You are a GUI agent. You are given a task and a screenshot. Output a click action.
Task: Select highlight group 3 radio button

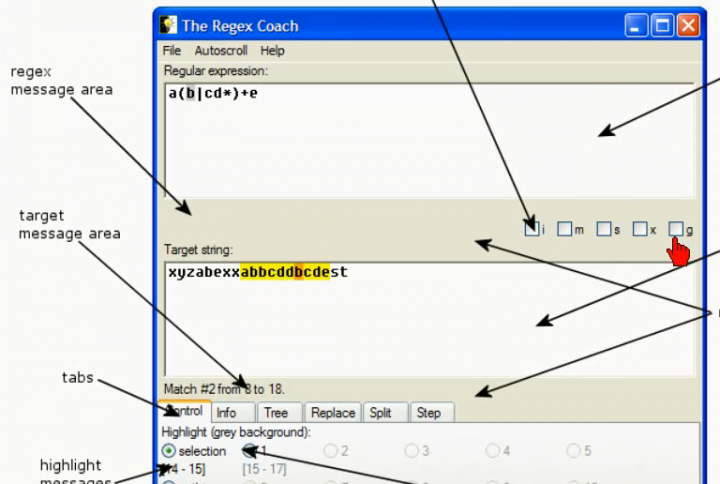point(411,451)
